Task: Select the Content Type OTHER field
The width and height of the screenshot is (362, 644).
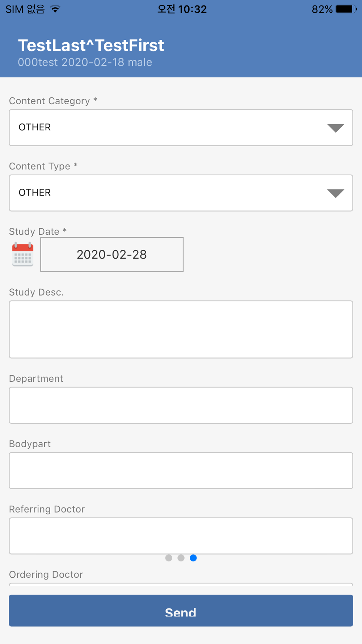Action: pos(163,193)
